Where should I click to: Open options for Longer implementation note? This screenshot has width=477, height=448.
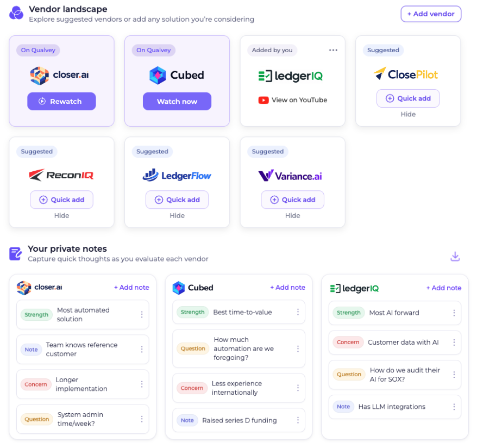[x=142, y=384]
